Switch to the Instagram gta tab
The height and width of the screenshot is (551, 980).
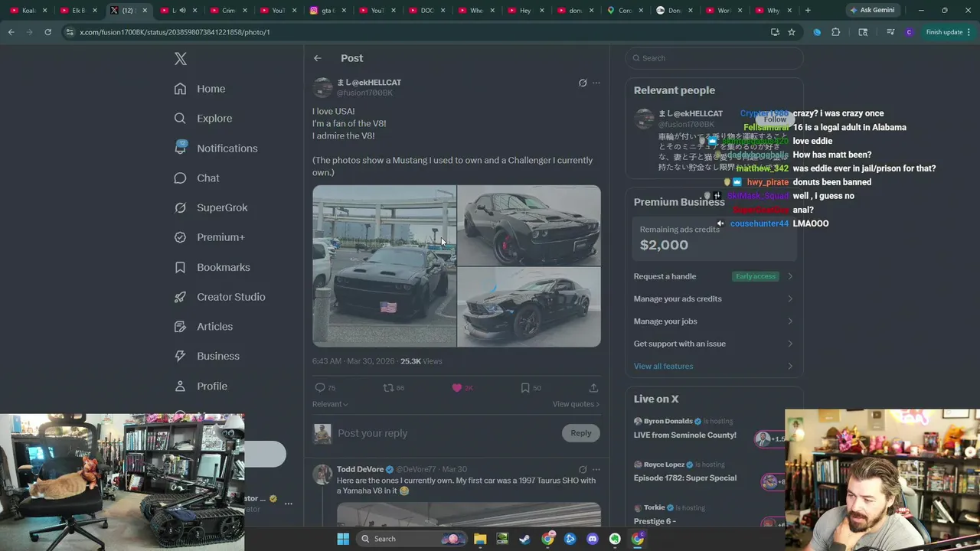coord(327,11)
